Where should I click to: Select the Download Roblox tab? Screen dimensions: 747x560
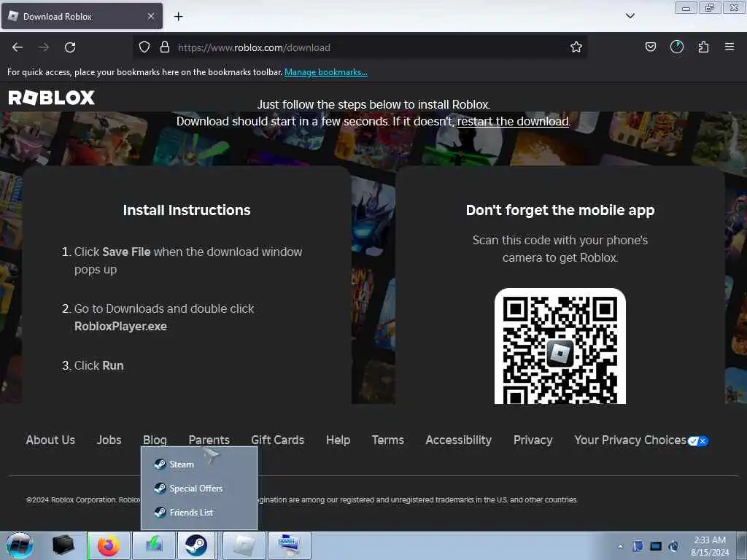(82, 16)
